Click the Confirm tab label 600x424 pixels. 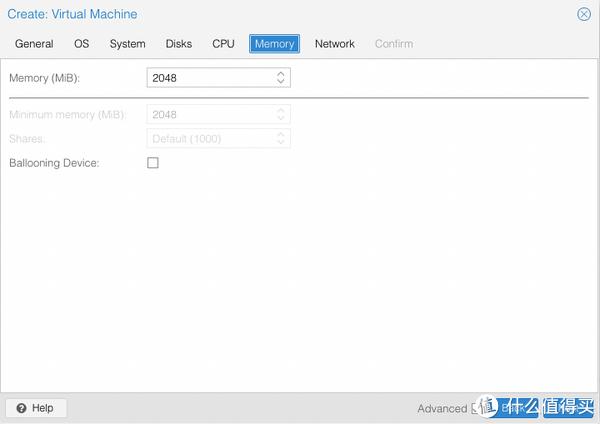[394, 44]
